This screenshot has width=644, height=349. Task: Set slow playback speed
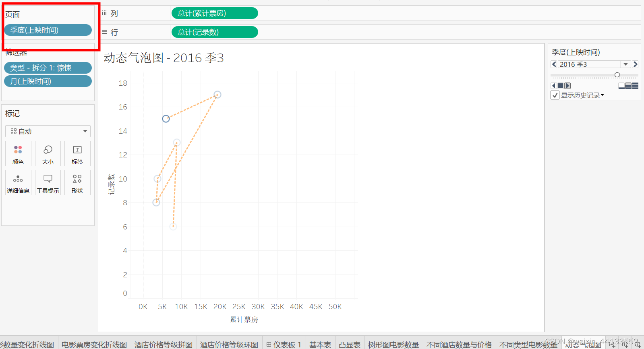tap(621, 86)
